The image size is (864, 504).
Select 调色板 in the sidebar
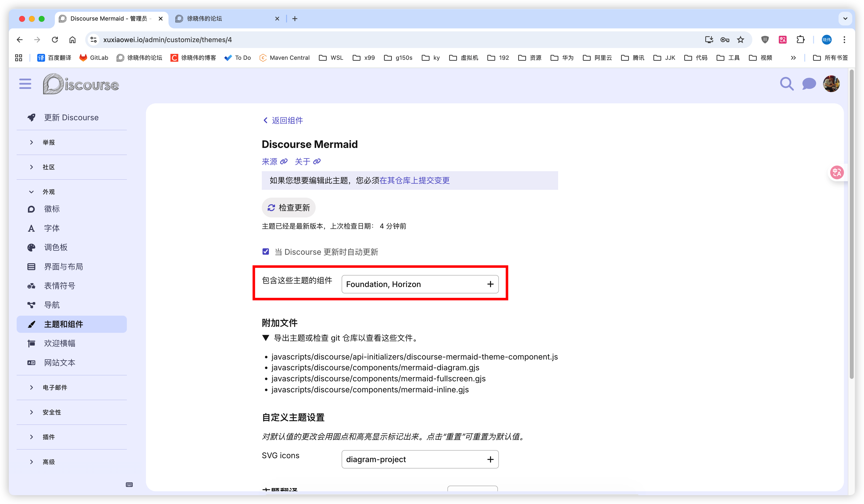point(56,247)
